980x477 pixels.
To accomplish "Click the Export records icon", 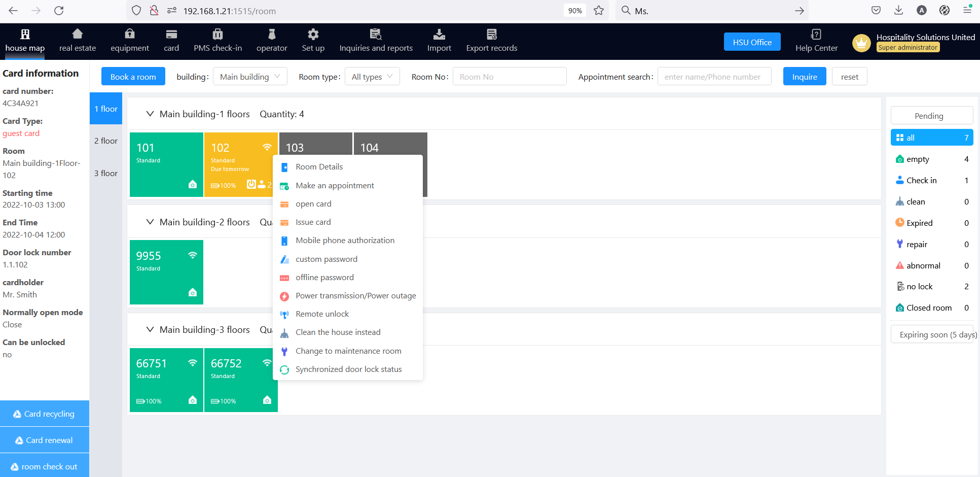I will point(491,41).
